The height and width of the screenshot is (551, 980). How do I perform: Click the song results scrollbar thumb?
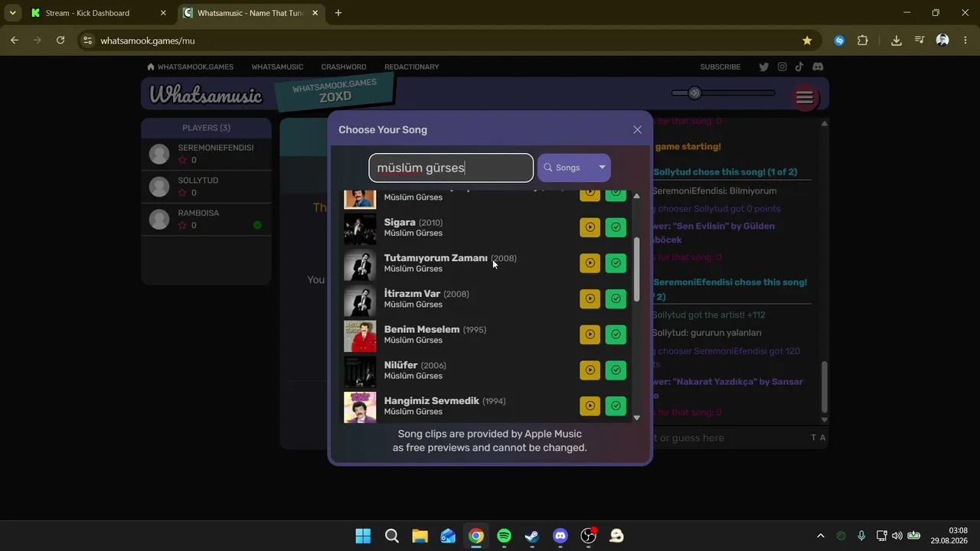click(636, 269)
